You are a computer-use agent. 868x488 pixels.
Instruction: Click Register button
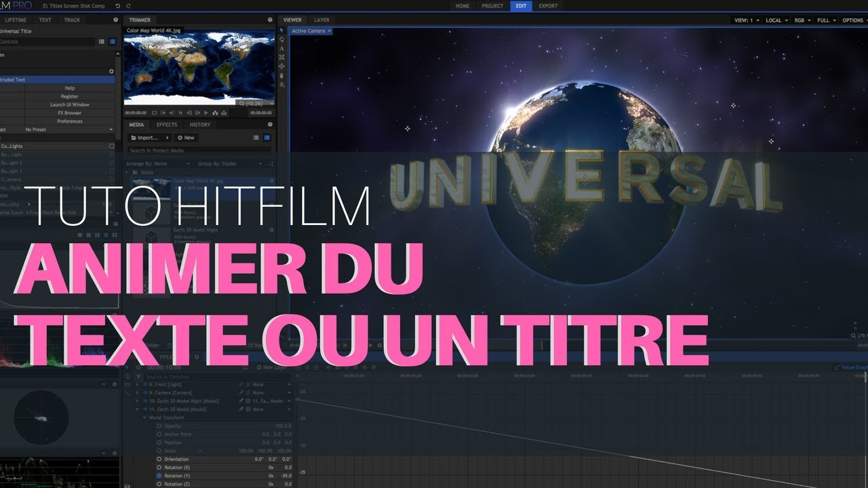[x=70, y=96]
